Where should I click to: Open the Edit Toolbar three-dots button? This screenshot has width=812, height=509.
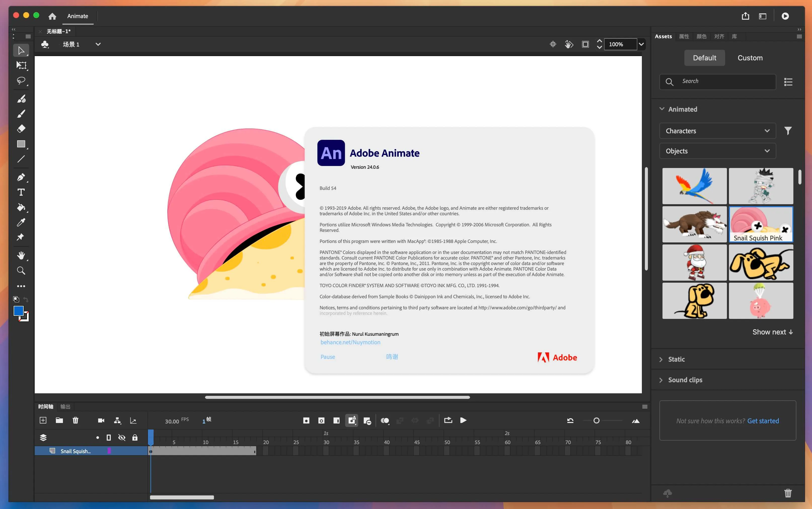click(21, 286)
